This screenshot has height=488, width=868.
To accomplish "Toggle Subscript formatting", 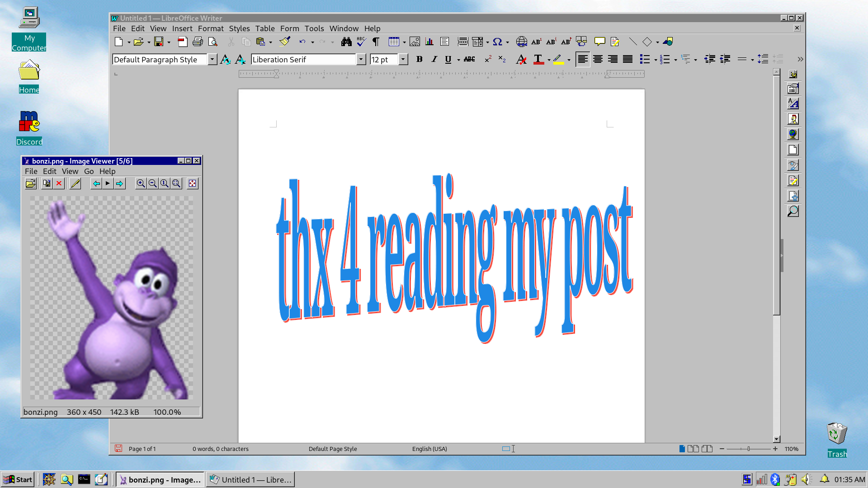I will tap(502, 59).
